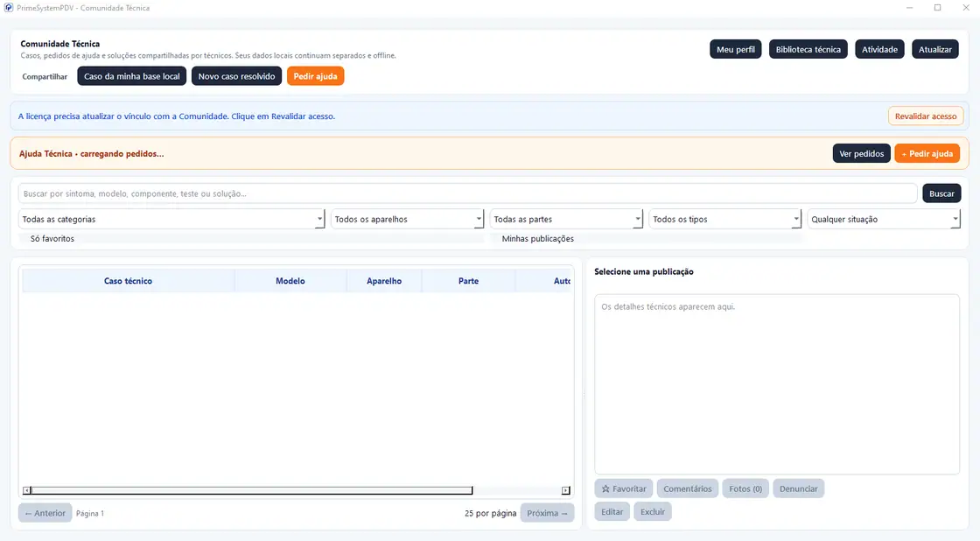The width and height of the screenshot is (980, 541).
Task: Go to the Anterior page
Action: [x=45, y=513]
